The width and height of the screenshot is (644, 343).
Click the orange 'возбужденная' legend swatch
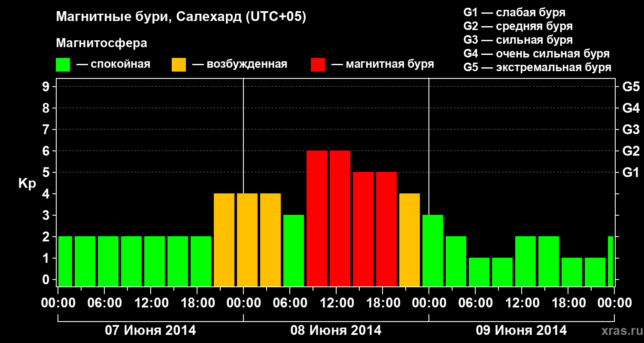[179, 65]
